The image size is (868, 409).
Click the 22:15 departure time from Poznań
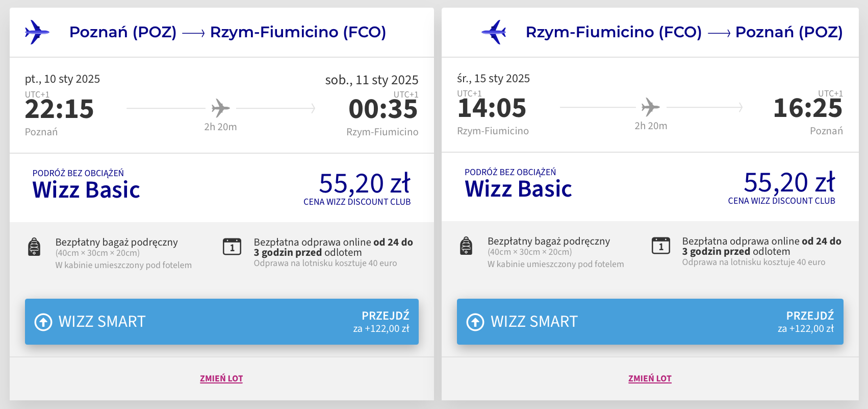pos(59,109)
